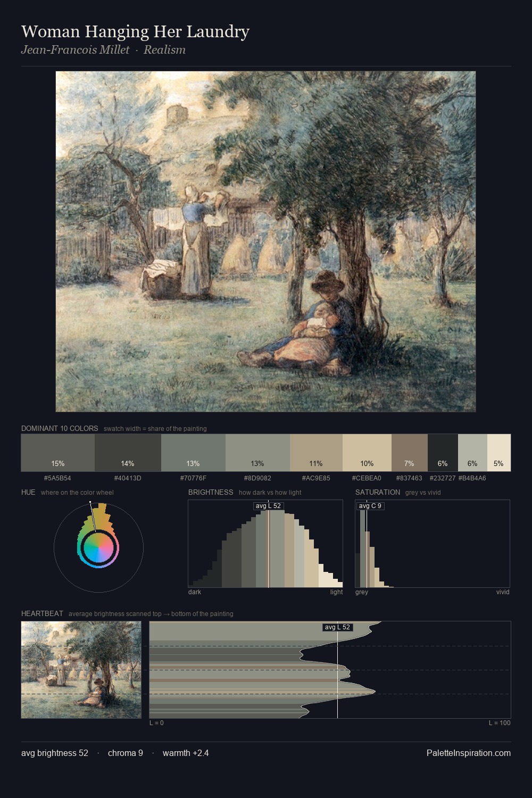The height and width of the screenshot is (798, 532).
Task: Select the tan swatch showing 11%
Action: [x=316, y=453]
